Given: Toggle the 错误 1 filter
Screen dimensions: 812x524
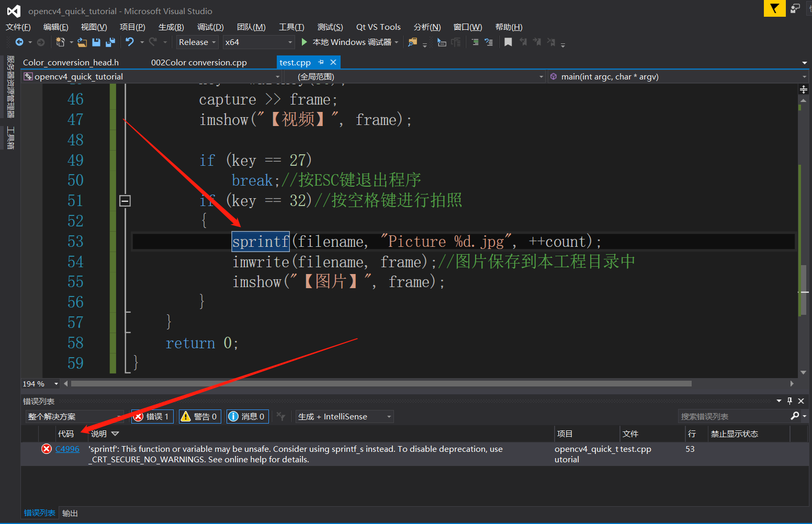Looking at the screenshot, I should point(152,416).
